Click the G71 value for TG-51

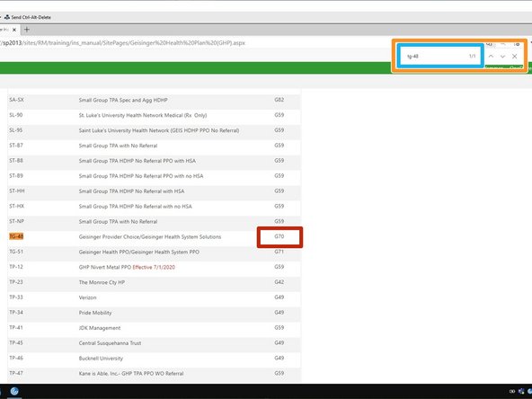point(279,252)
